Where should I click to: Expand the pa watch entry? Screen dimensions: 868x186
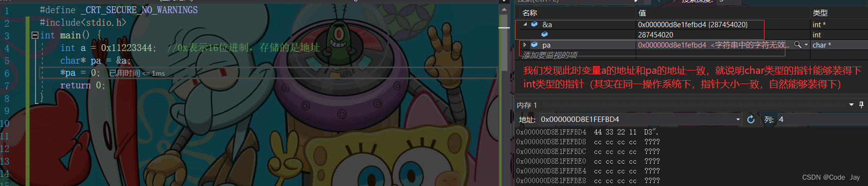coord(525,45)
